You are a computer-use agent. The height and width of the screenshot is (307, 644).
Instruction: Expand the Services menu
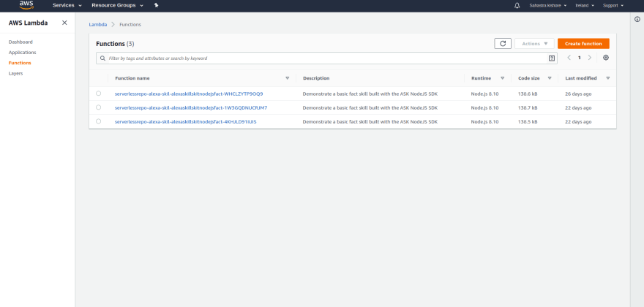(67, 5)
